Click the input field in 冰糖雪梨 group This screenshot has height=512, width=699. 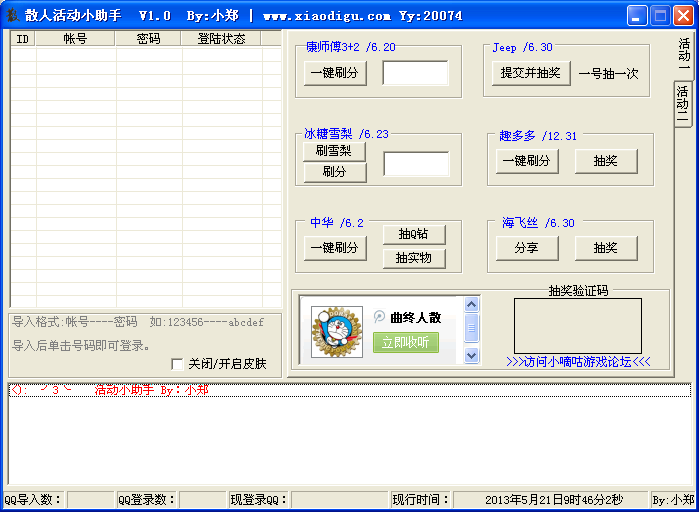(416, 164)
